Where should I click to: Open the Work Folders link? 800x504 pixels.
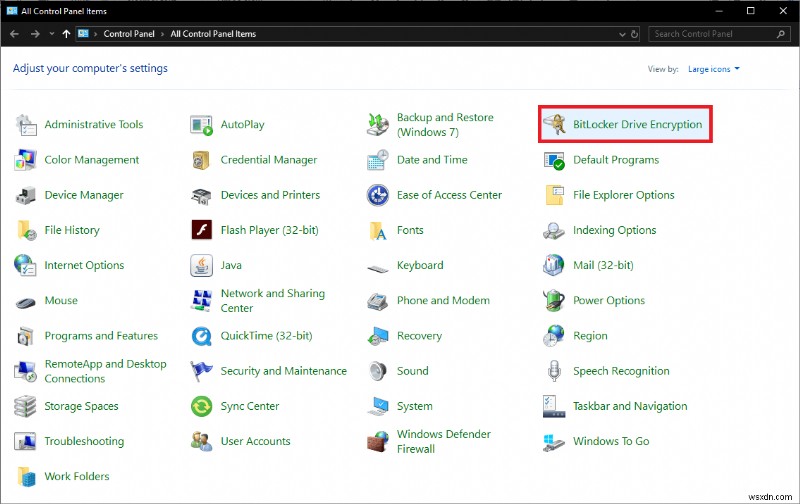pyautogui.click(x=77, y=476)
